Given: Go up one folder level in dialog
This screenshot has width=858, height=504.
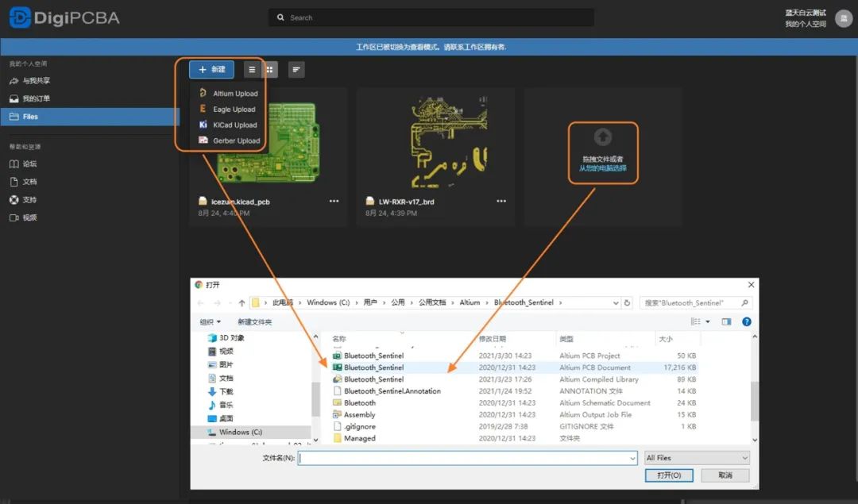Looking at the screenshot, I should point(242,303).
